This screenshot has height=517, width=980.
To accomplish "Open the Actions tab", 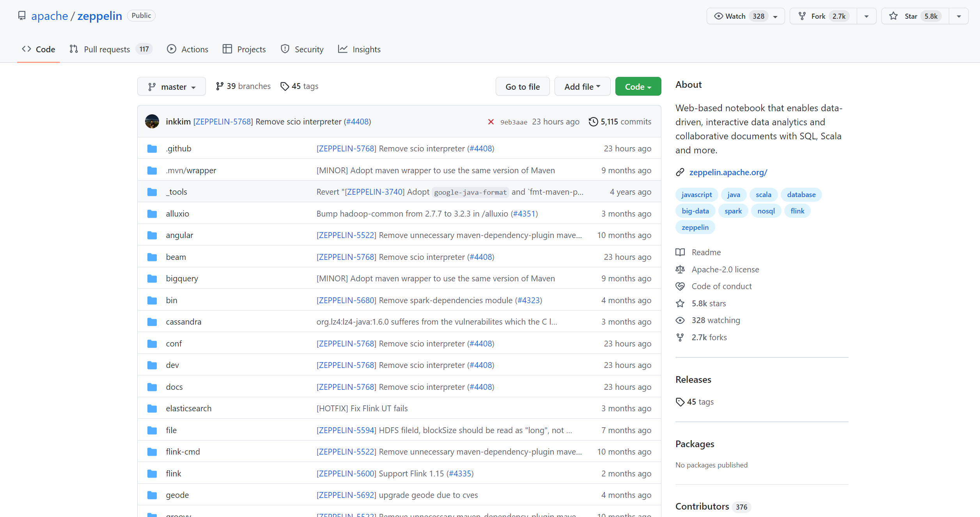I will pyautogui.click(x=188, y=49).
